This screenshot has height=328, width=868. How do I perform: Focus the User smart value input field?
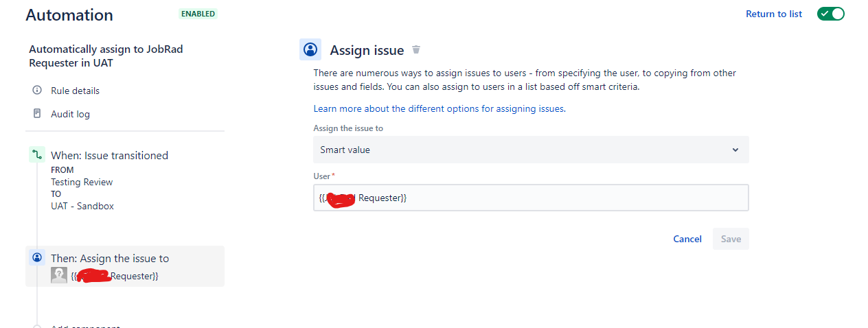click(x=531, y=198)
